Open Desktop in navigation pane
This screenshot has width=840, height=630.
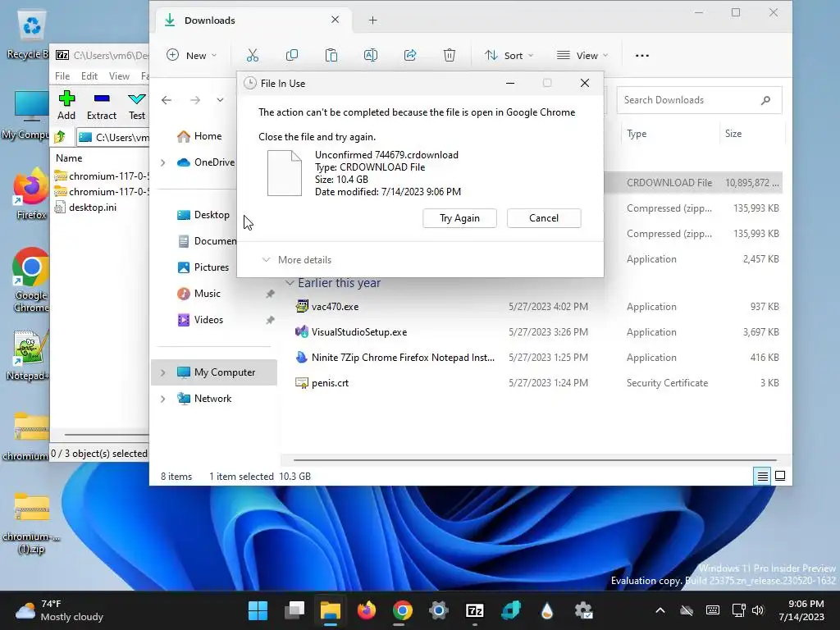point(203,215)
